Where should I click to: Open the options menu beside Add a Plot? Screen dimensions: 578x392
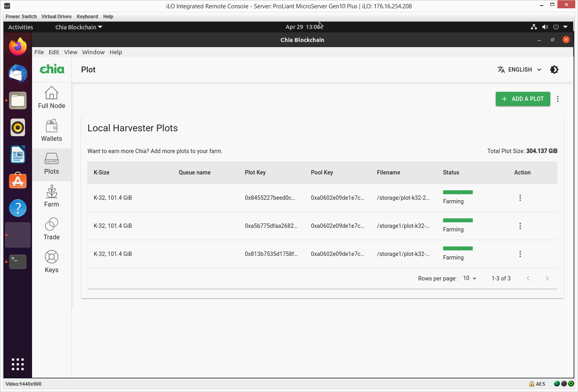pos(558,99)
